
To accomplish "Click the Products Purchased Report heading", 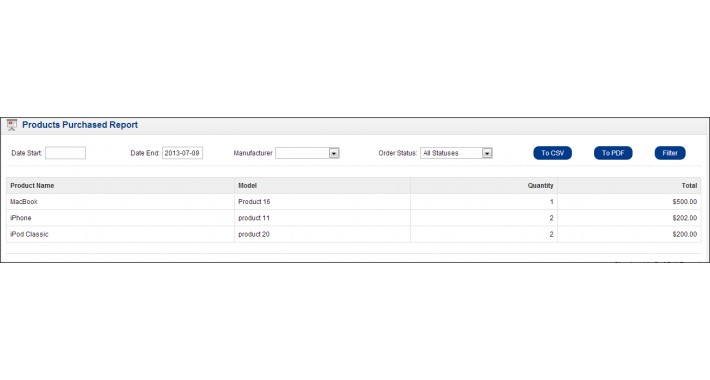I will click(x=80, y=125).
